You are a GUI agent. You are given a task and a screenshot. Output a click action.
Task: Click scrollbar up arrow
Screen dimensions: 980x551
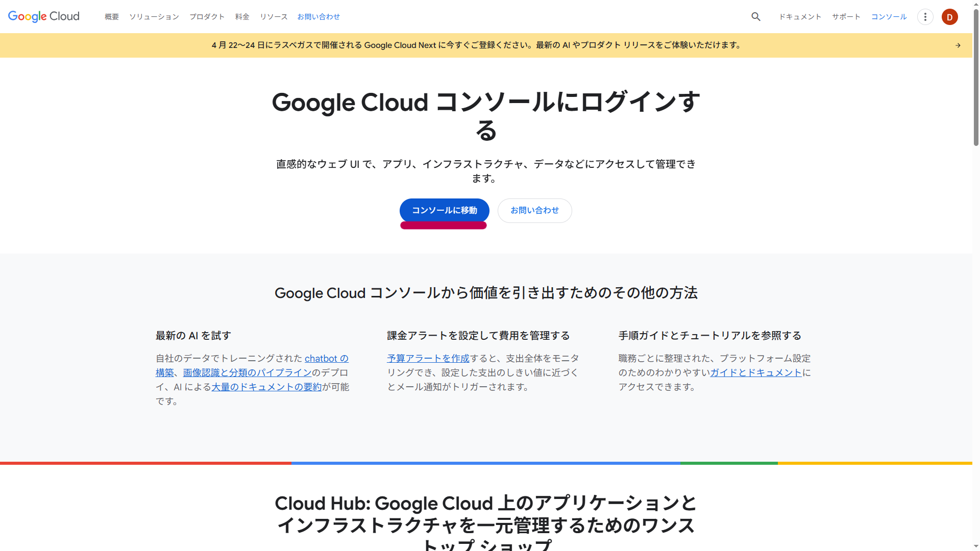pyautogui.click(x=976, y=4)
